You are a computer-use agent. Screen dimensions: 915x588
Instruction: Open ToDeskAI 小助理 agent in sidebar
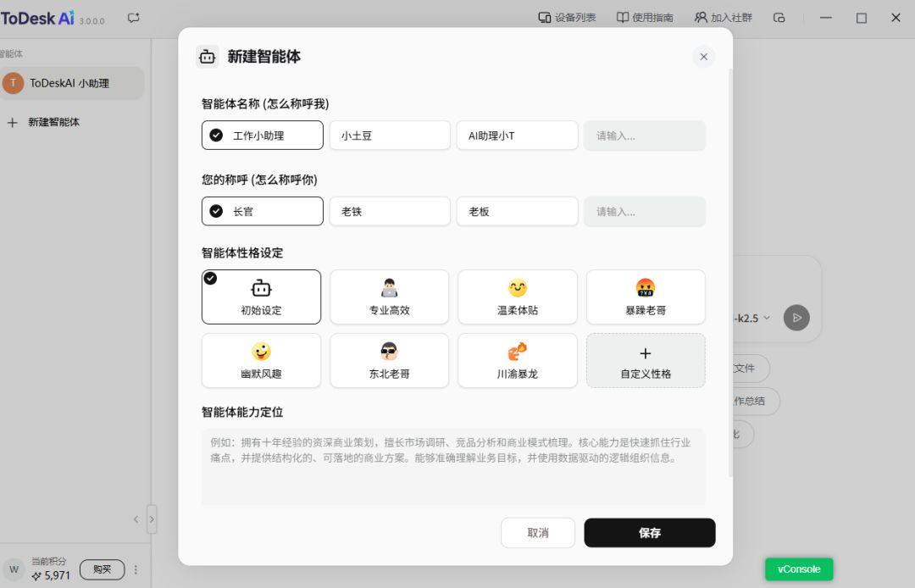[x=71, y=83]
